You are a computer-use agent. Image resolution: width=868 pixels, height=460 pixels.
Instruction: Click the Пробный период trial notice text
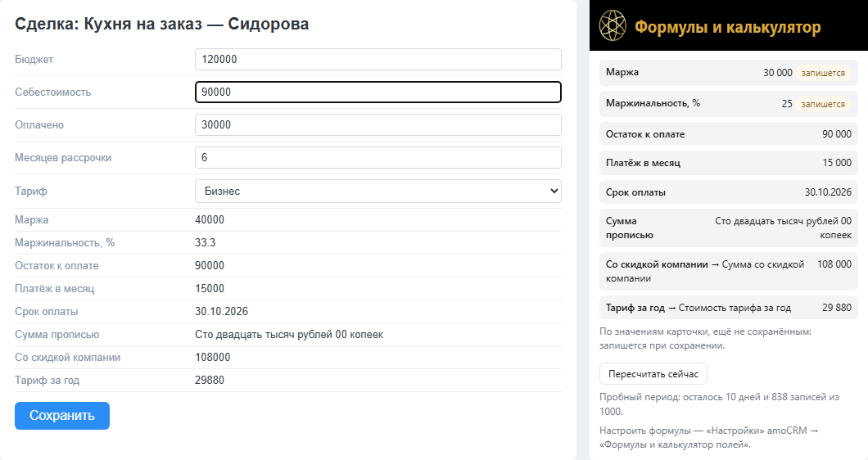tap(719, 404)
